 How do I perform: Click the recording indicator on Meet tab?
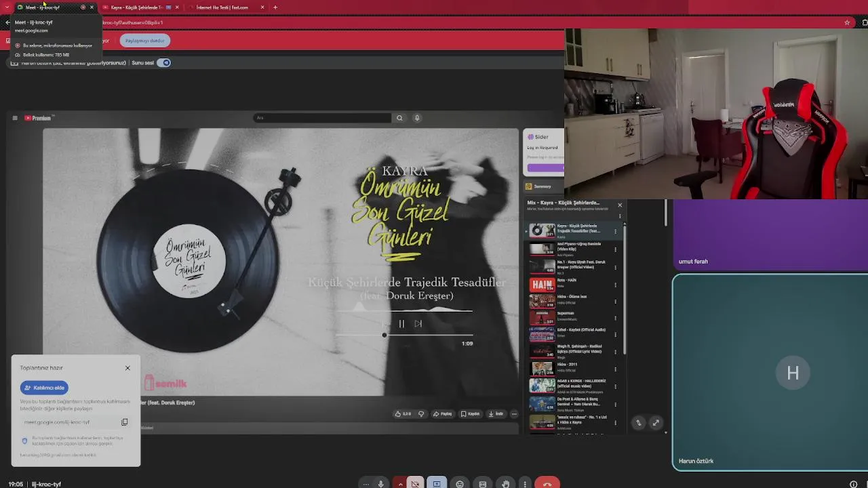tap(83, 7)
